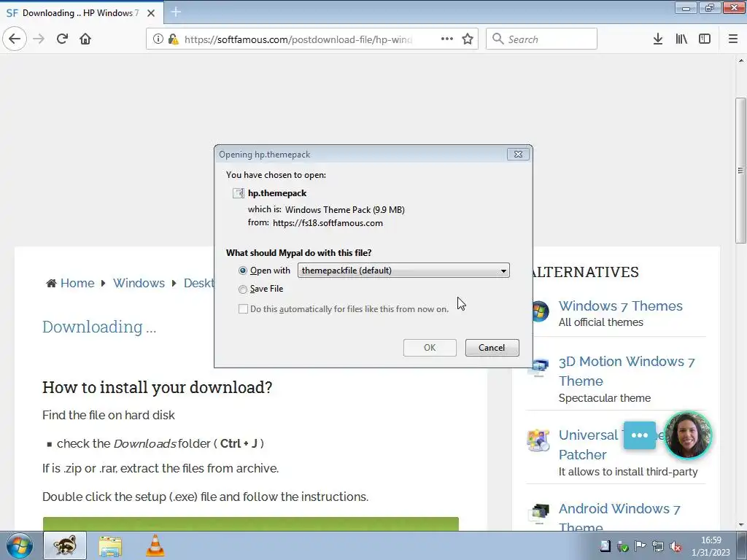Click the network tray icon
The image size is (747, 560).
[657, 546]
